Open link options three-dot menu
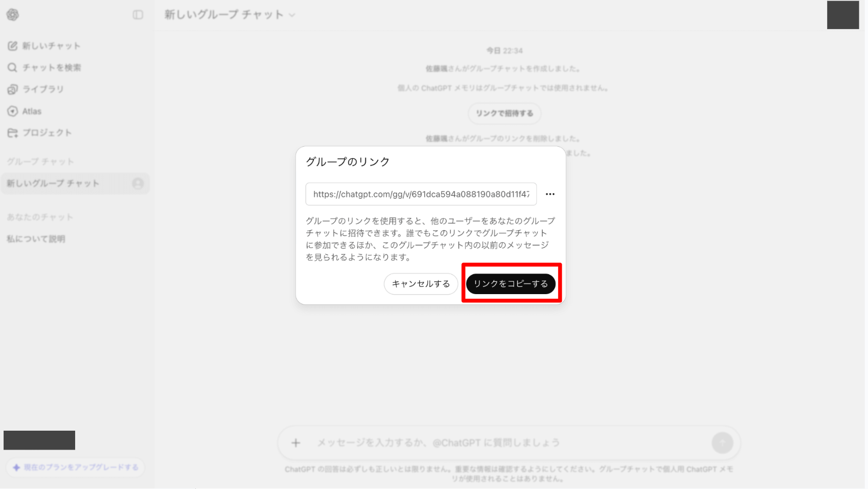This screenshot has height=489, width=868. tap(550, 194)
